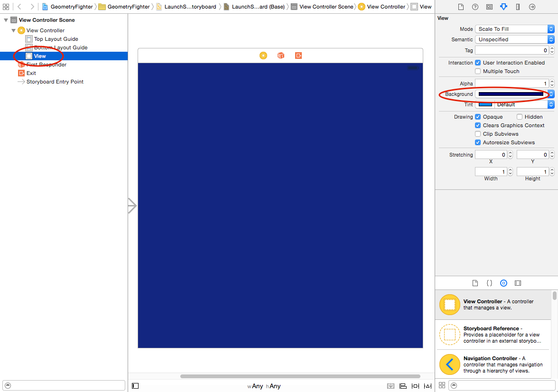Open the Pin constraints menu
558x392 pixels.
point(415,386)
